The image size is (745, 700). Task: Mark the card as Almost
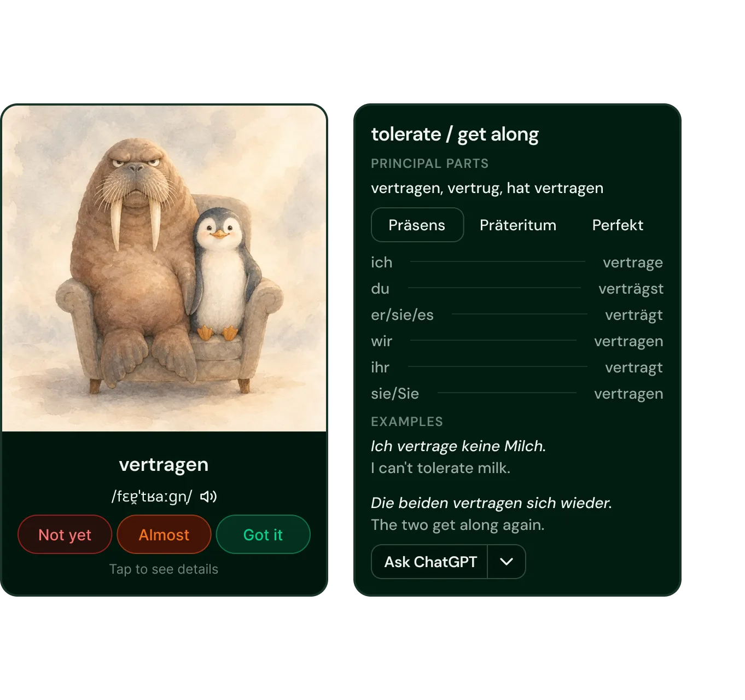point(164,534)
